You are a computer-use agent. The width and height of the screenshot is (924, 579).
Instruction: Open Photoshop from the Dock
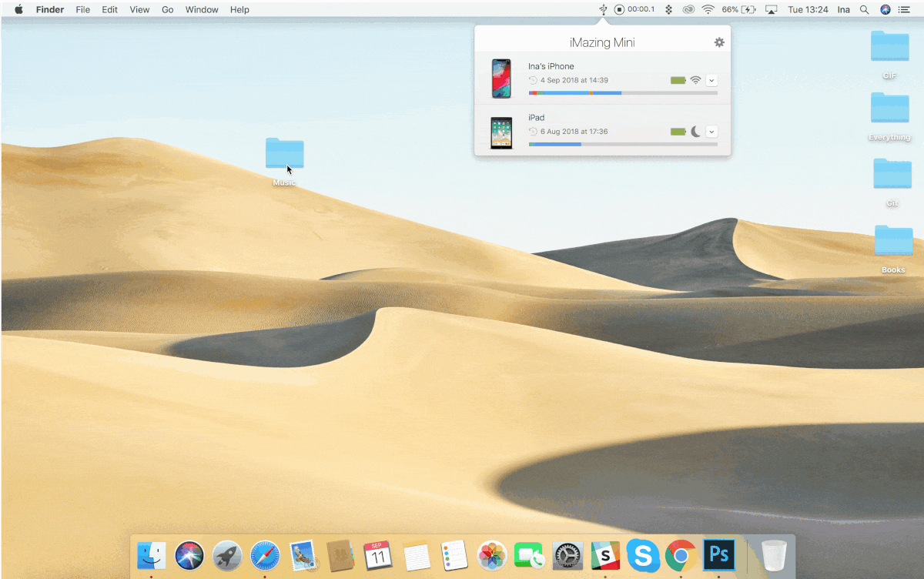pos(719,554)
